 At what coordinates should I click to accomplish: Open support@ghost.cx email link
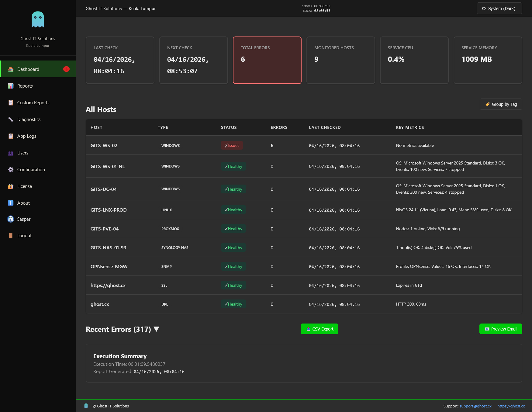[x=475, y=406]
